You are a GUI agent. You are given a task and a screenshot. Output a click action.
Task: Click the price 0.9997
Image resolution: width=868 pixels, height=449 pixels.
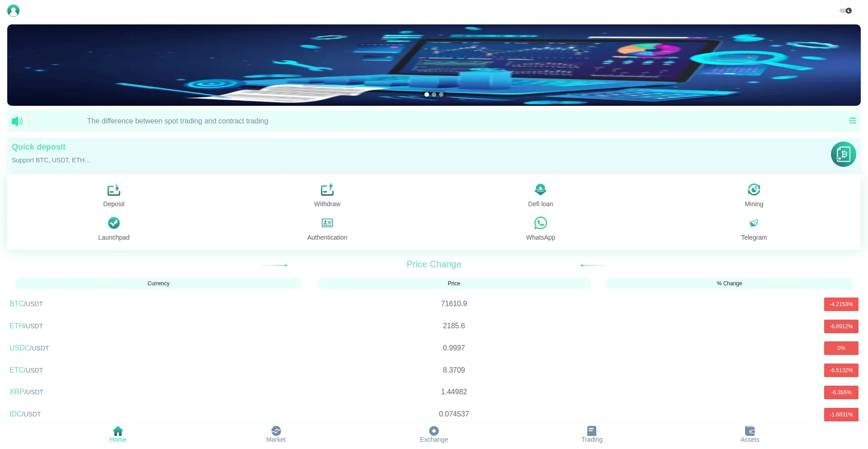[x=454, y=348]
